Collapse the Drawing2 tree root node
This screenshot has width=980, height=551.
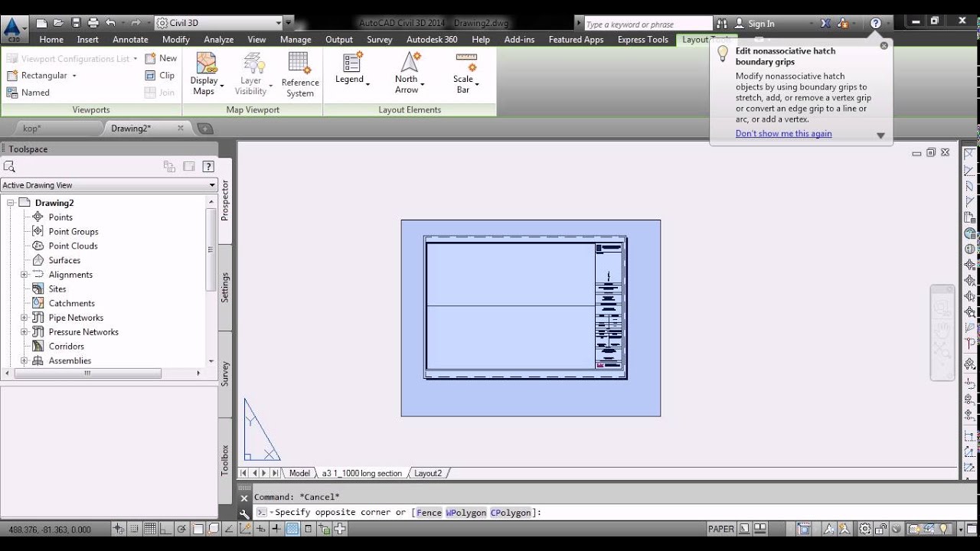10,203
